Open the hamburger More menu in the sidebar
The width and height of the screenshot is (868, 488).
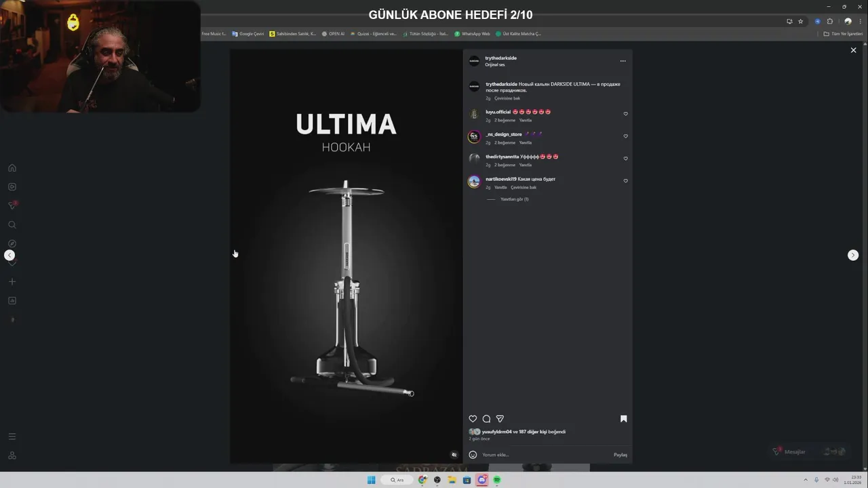[x=12, y=436]
